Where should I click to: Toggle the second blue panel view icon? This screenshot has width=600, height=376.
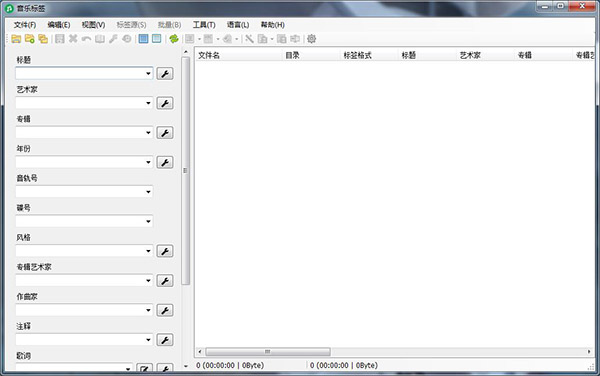(157, 39)
